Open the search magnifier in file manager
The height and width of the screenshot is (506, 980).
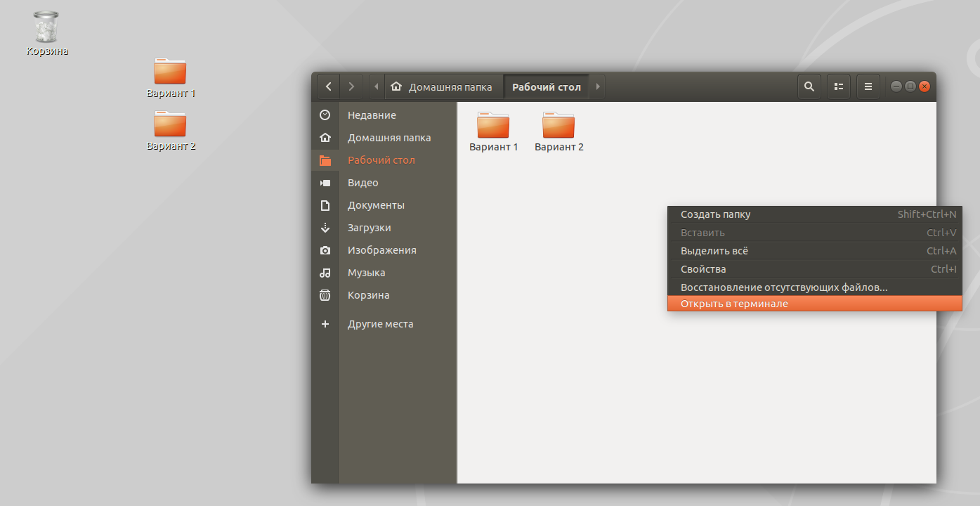click(809, 86)
